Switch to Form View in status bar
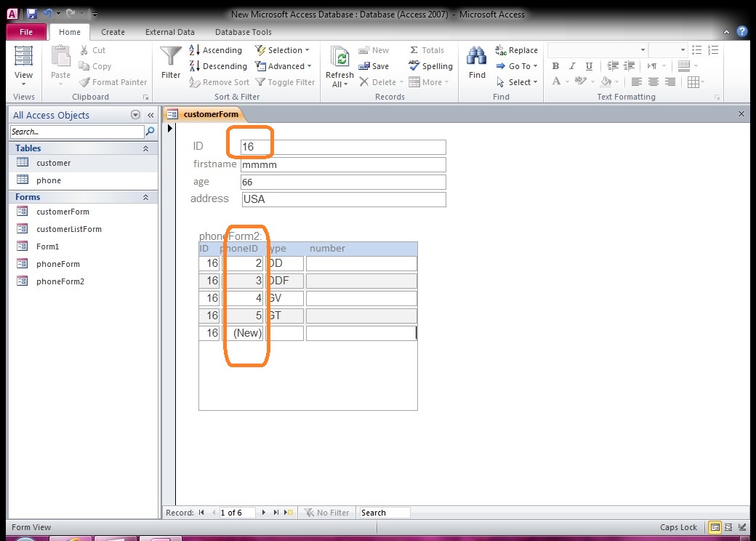This screenshot has height=541, width=756. pyautogui.click(x=715, y=527)
